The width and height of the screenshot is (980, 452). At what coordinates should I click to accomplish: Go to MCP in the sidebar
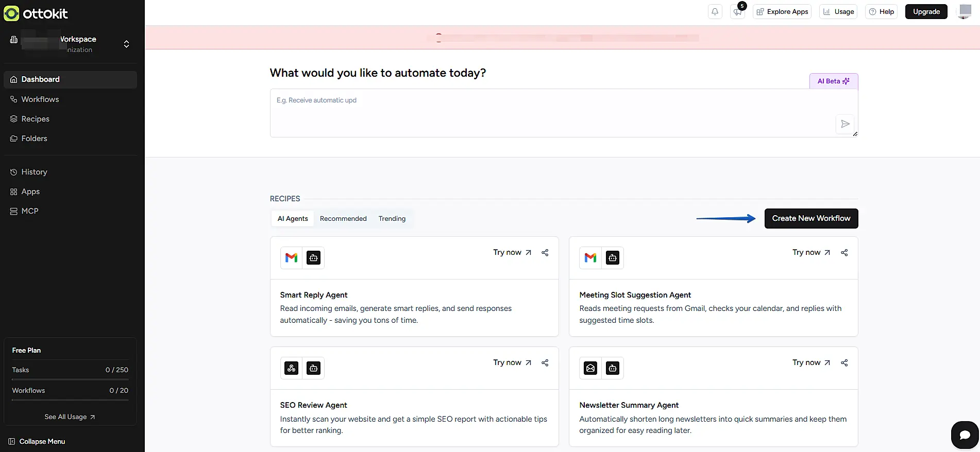[x=30, y=211]
